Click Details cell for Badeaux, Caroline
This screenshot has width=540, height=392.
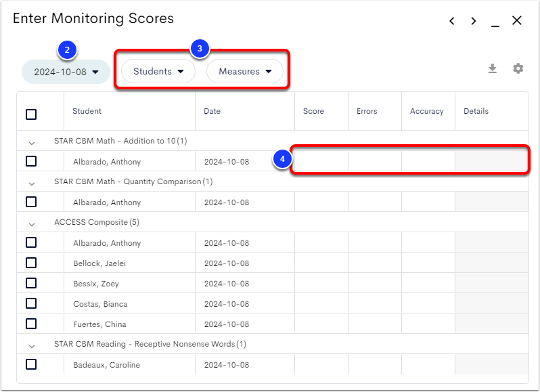click(x=492, y=364)
